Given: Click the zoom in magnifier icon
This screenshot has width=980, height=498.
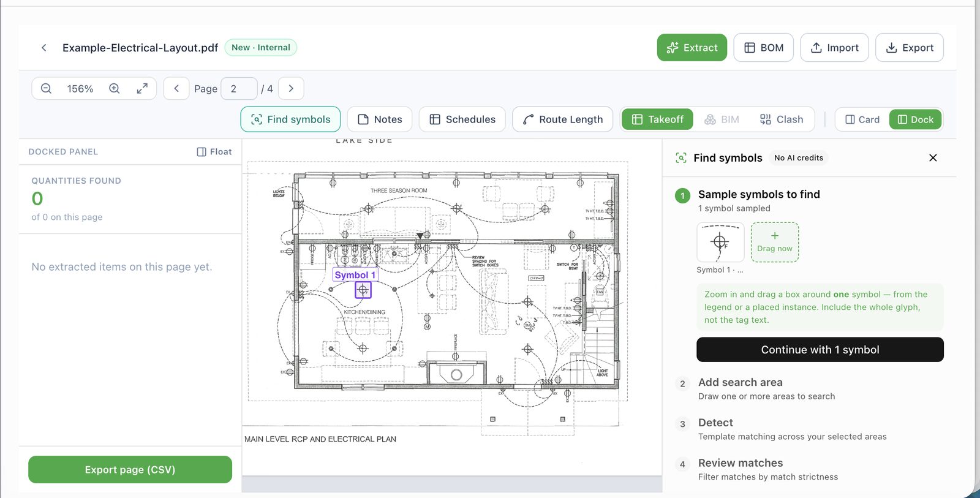Looking at the screenshot, I should point(115,88).
